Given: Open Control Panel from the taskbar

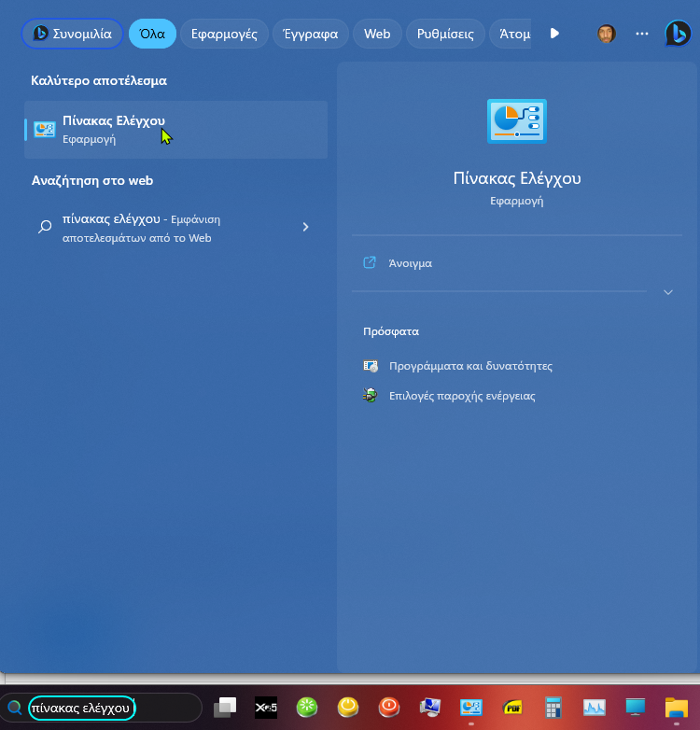Looking at the screenshot, I should tap(471, 708).
